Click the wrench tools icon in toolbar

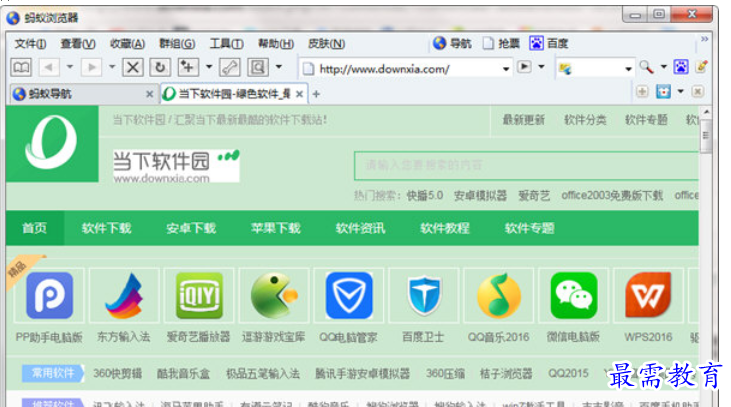point(229,68)
